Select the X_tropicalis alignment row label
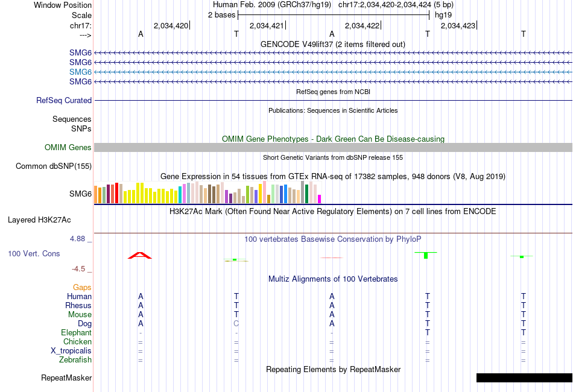573x392 pixels. (71, 351)
